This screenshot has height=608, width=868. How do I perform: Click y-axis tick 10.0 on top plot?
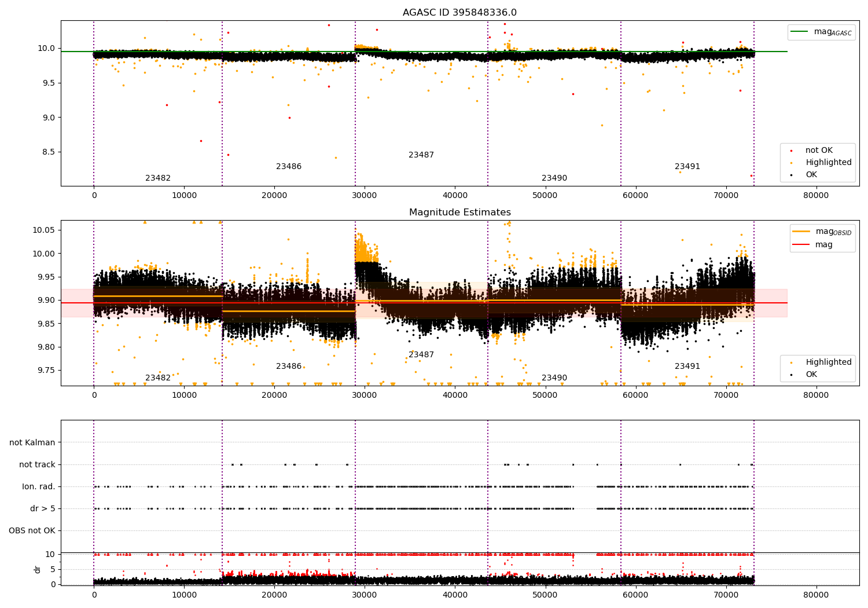pos(46,49)
